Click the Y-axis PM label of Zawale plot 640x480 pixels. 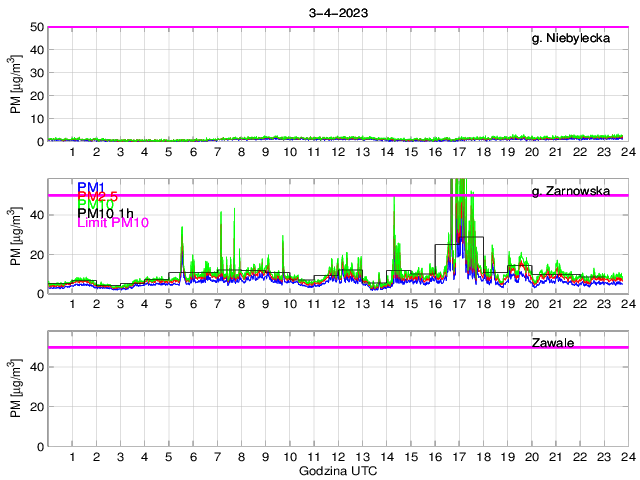17,389
